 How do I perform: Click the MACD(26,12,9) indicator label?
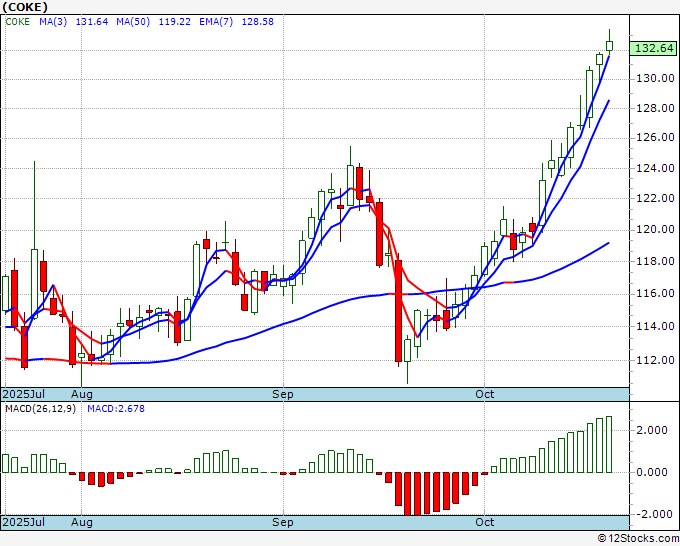point(40,409)
